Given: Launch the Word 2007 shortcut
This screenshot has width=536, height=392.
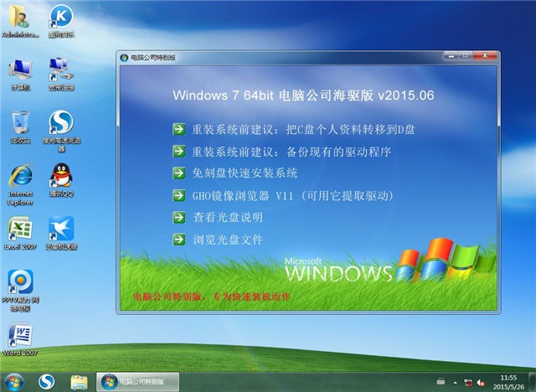Looking at the screenshot, I should click(x=20, y=339).
